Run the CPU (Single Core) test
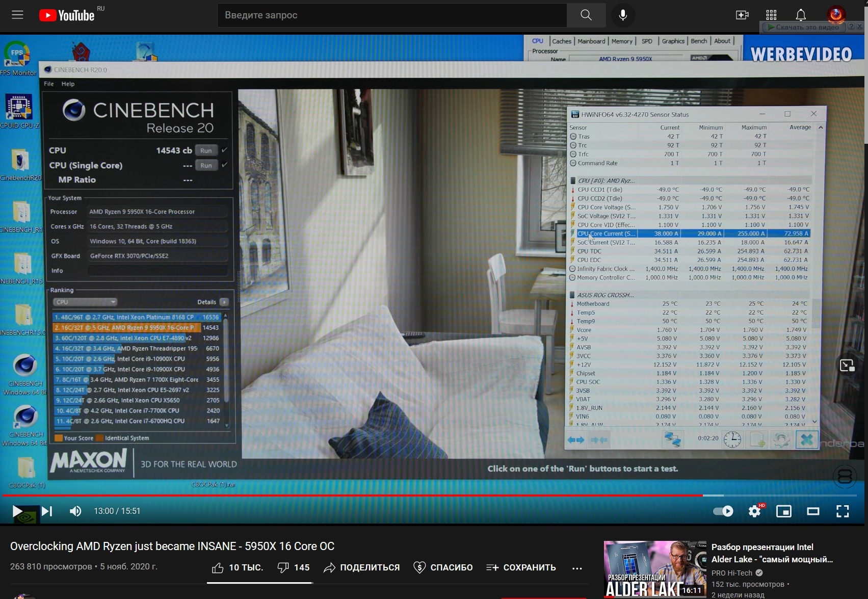Screen dimensions: 868x599 coord(206,165)
